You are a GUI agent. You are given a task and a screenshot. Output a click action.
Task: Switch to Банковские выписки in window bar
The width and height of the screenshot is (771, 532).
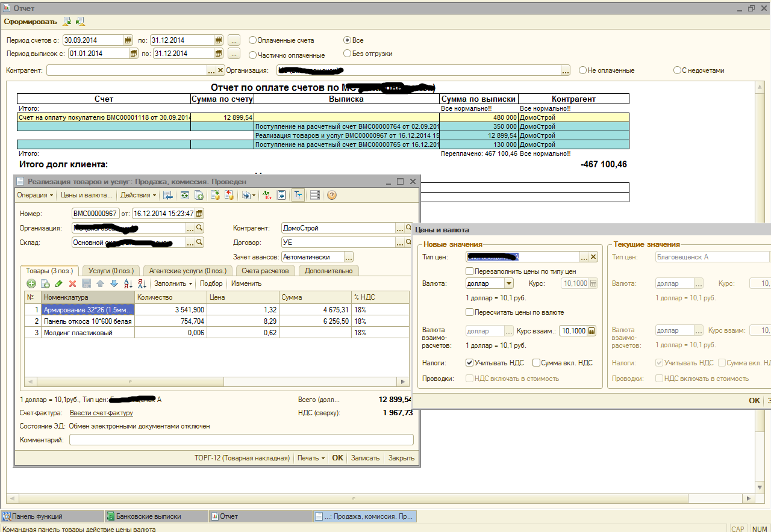click(x=155, y=516)
